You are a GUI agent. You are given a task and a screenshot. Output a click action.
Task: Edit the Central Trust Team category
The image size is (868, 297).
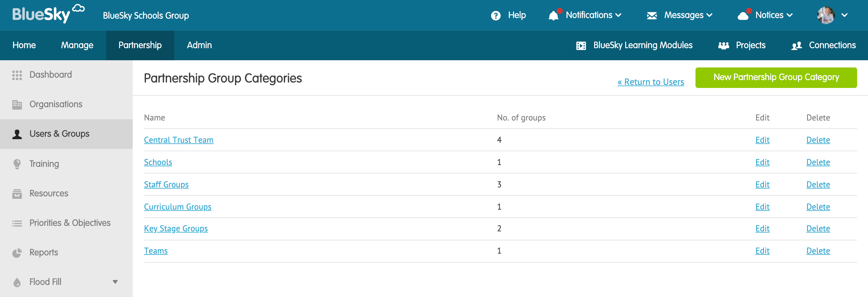pos(762,140)
